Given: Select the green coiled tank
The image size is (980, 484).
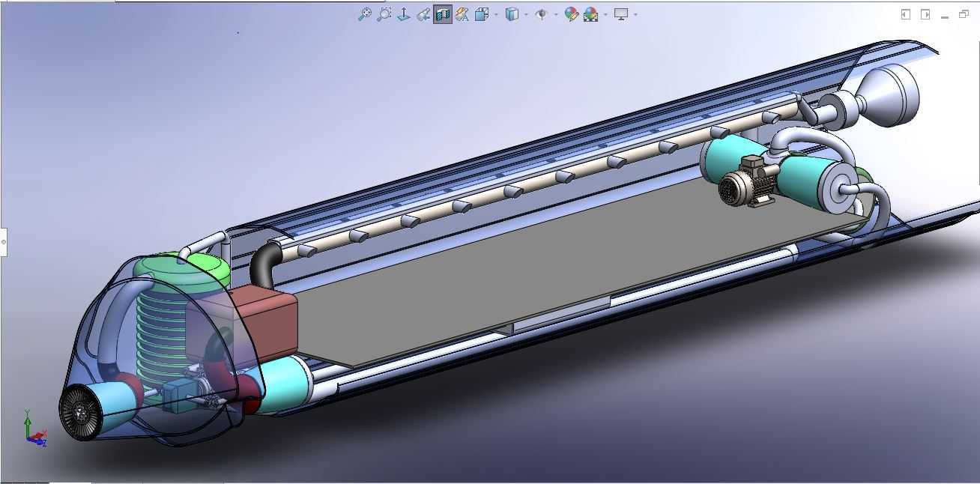Looking at the screenshot, I should 163,322.
